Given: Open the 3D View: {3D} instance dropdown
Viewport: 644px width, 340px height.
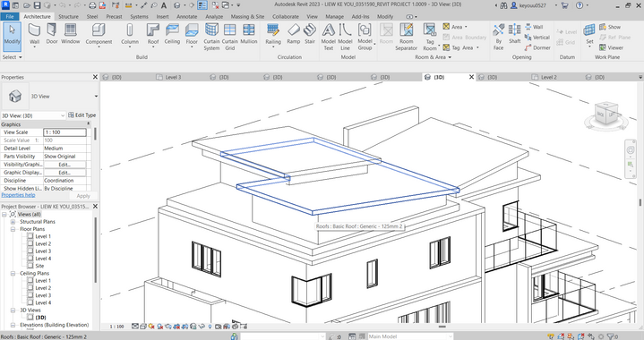Looking at the screenshot, I should point(63,115).
